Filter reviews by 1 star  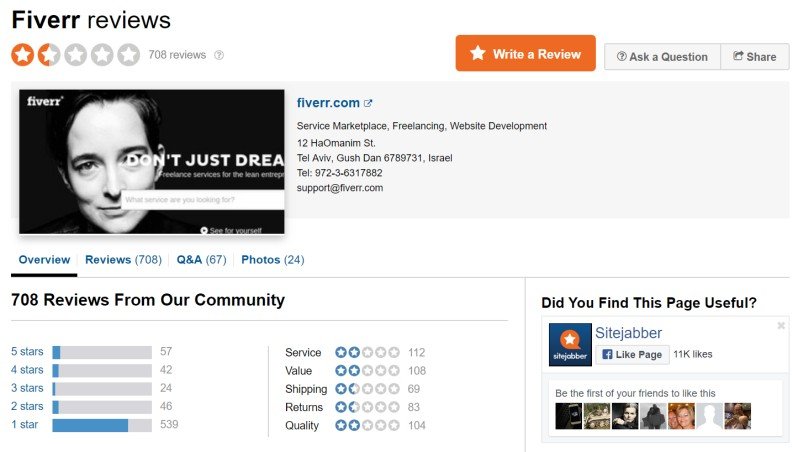click(24, 424)
